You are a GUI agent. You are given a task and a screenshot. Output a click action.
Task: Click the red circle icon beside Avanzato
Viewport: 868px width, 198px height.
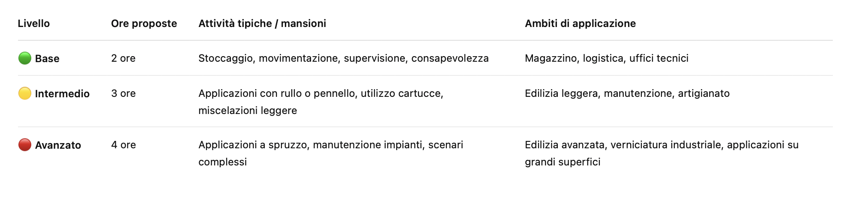click(x=25, y=145)
